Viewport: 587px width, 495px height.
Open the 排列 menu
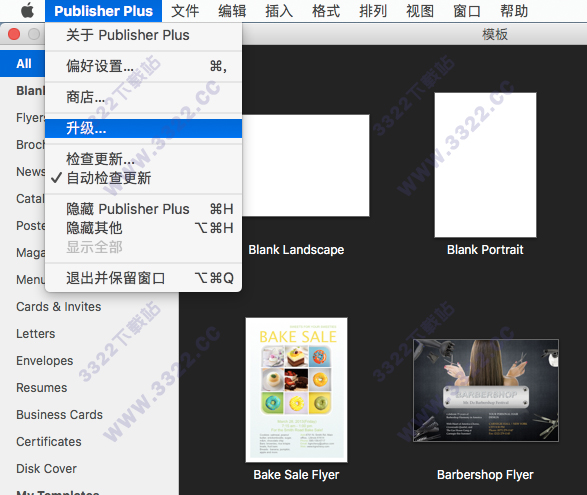tap(373, 11)
